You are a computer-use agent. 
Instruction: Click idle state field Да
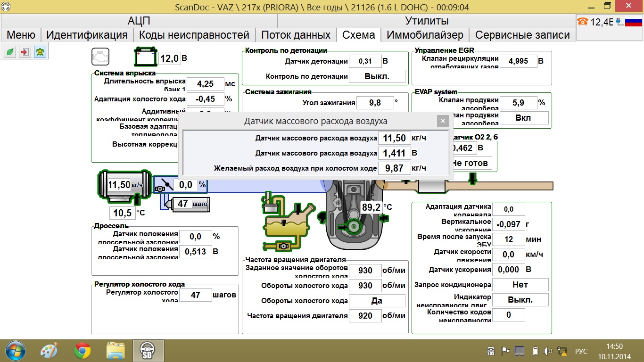point(377,301)
